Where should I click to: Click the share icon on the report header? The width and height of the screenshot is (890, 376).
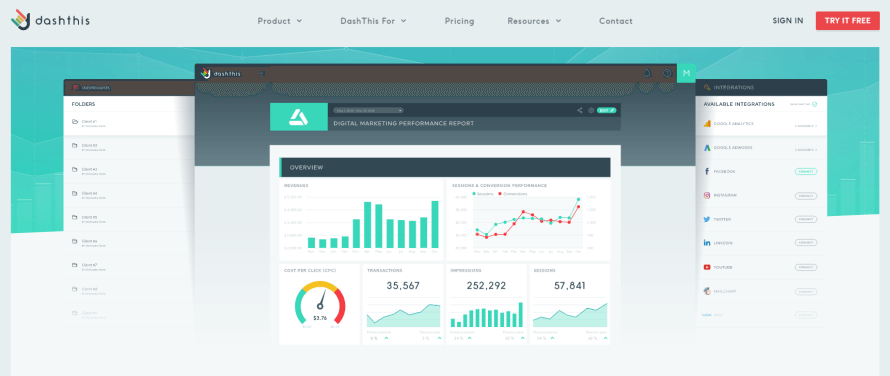point(580,110)
